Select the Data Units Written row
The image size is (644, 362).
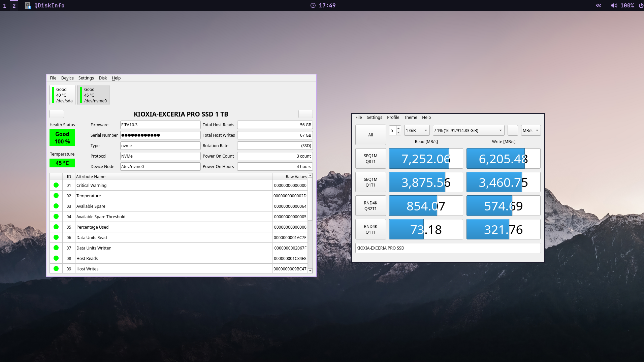pos(179,248)
